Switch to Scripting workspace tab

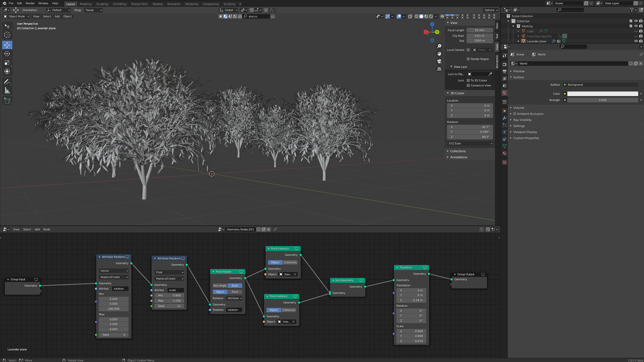click(229, 4)
